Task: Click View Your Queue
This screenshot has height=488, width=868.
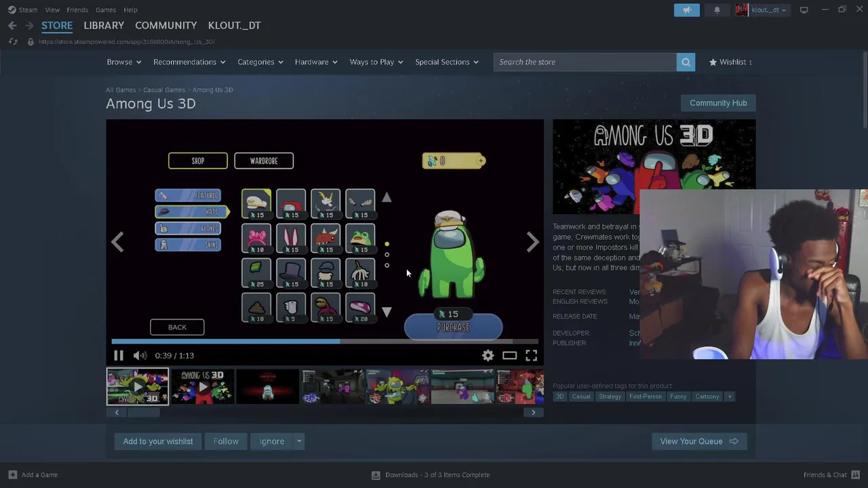Action: click(x=699, y=441)
